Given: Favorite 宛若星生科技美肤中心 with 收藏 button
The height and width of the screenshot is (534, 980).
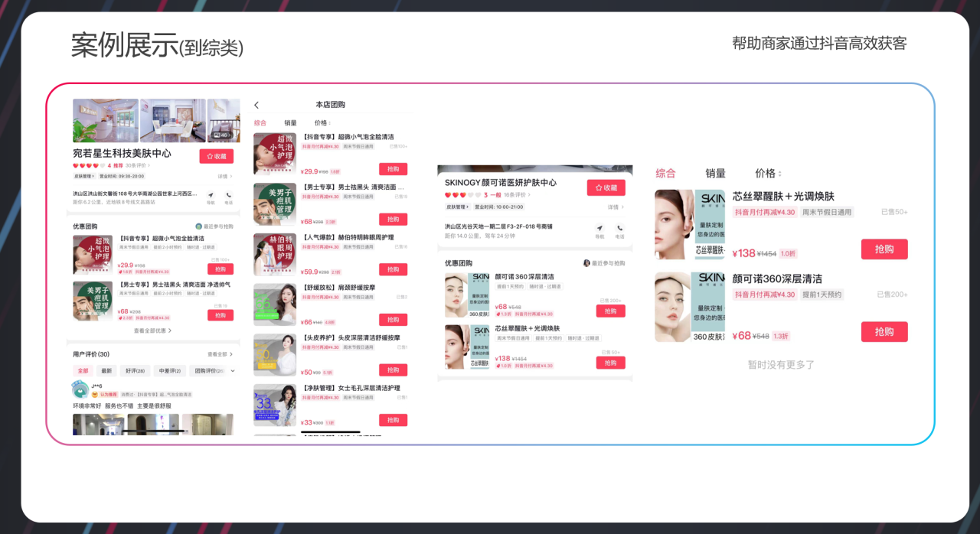Looking at the screenshot, I should pyautogui.click(x=217, y=155).
